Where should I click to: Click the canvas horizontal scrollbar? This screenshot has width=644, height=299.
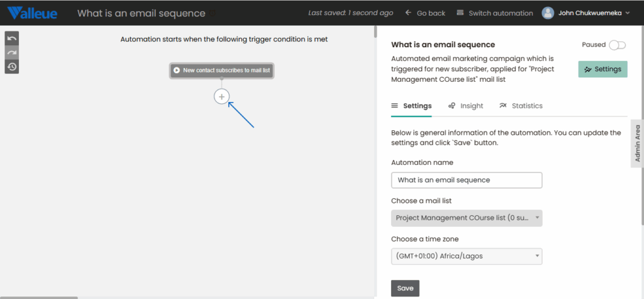point(38,297)
